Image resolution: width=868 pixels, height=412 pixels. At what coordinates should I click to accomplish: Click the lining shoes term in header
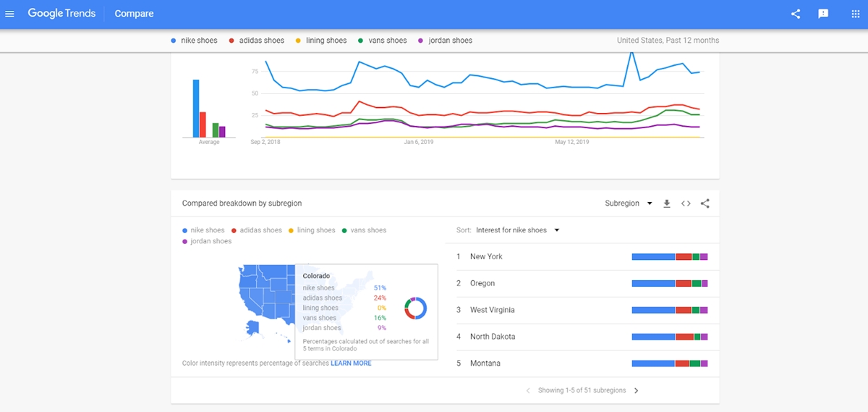(322, 41)
